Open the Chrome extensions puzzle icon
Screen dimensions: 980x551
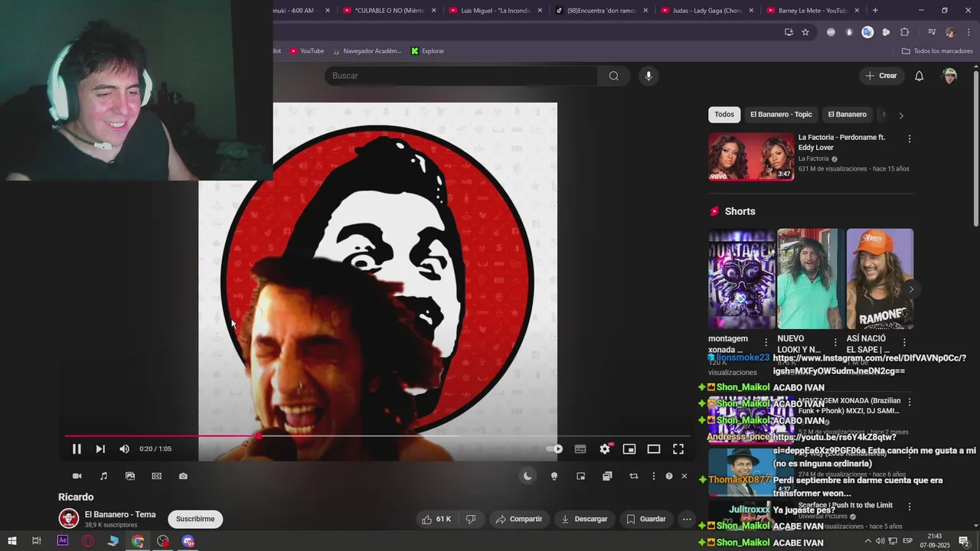tap(904, 32)
